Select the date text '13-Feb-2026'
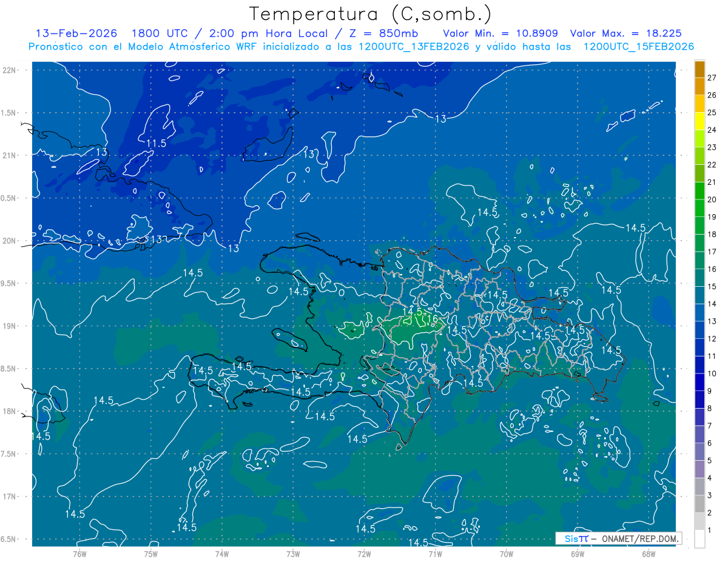This screenshot has height=562, width=728. (x=76, y=33)
